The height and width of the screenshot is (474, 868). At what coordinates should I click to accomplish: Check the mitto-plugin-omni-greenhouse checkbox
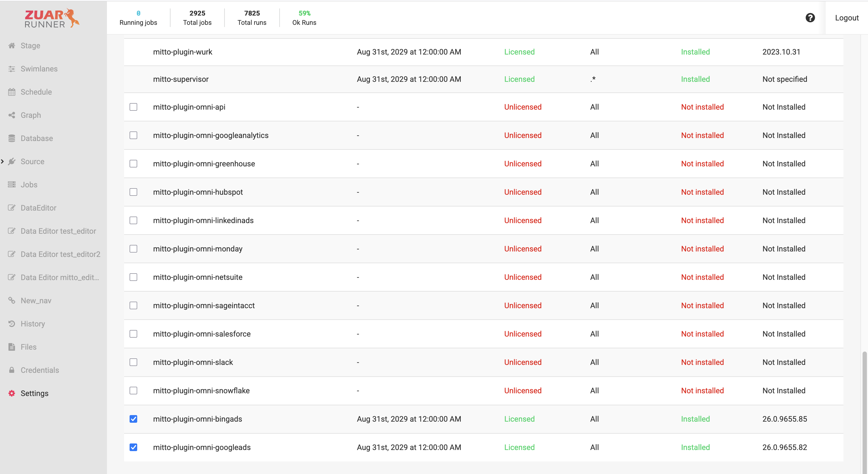tap(133, 163)
